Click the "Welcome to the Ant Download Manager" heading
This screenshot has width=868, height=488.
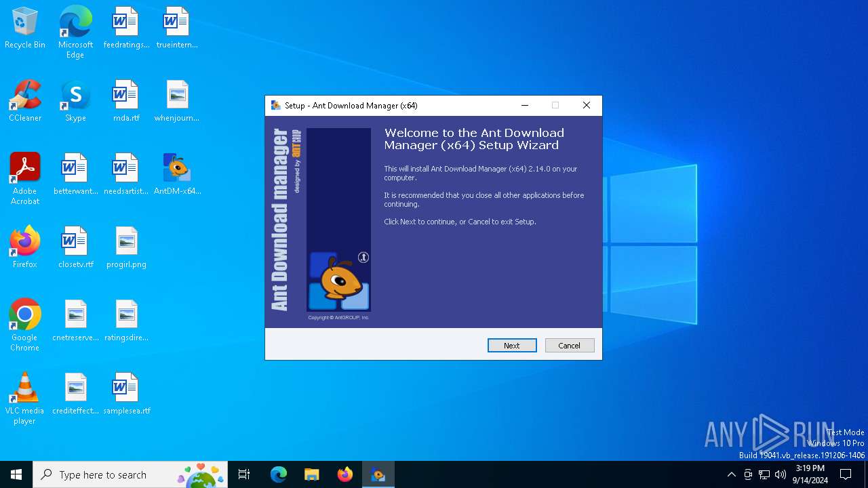(x=474, y=139)
